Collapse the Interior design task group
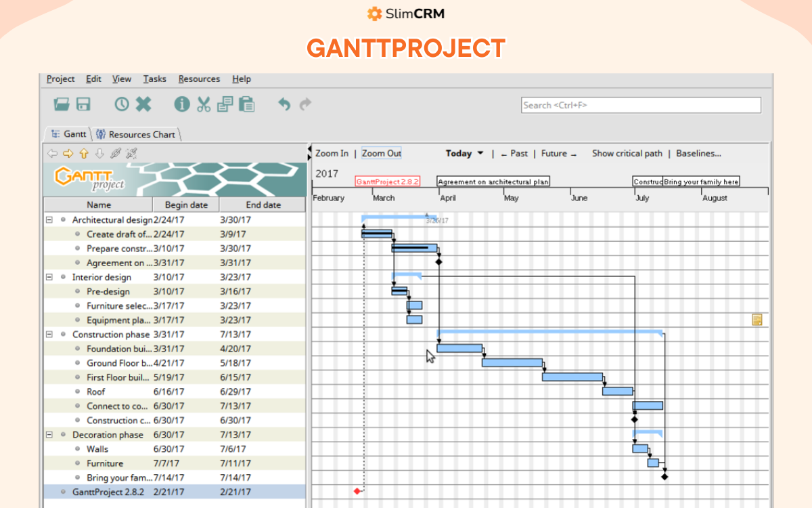This screenshot has width=812, height=508. tap(49, 277)
